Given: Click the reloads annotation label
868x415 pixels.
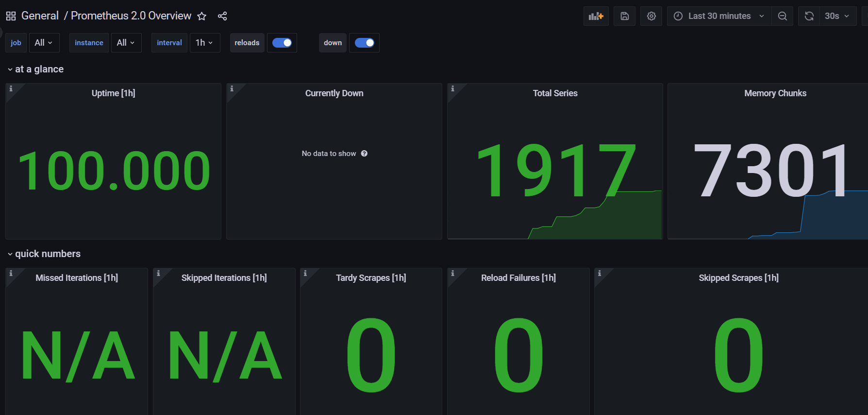Looking at the screenshot, I should point(247,43).
